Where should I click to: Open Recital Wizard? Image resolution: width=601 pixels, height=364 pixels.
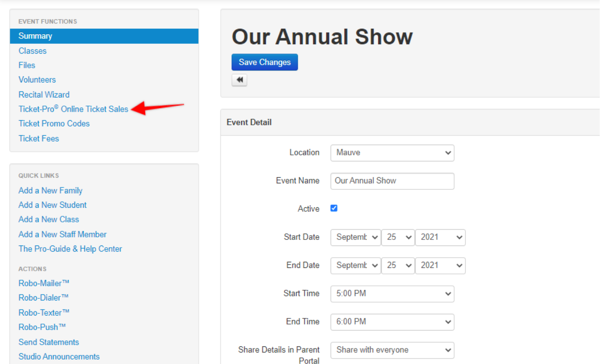point(44,94)
